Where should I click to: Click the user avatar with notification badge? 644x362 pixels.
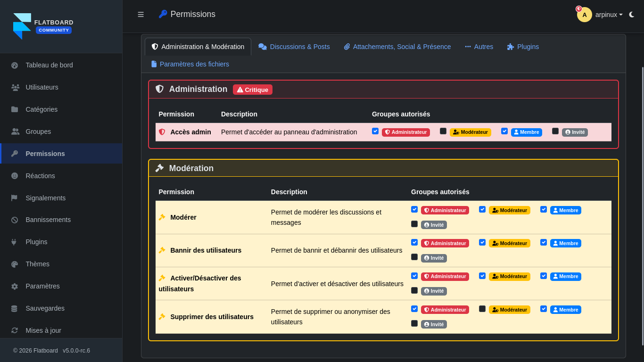[584, 15]
